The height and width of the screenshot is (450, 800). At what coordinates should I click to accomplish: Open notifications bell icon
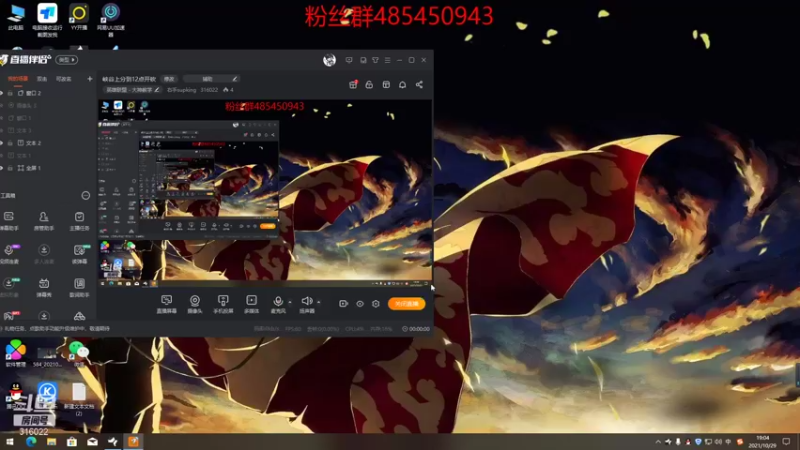403,84
